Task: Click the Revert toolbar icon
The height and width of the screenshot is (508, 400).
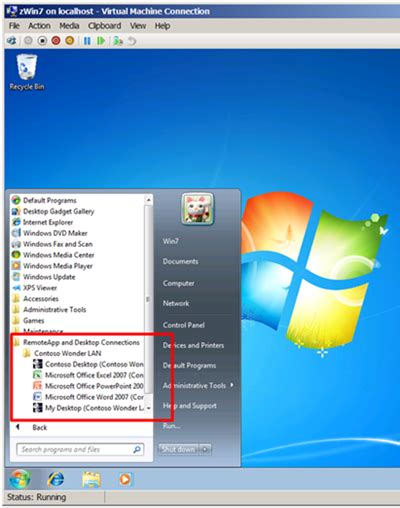Action: tap(132, 41)
